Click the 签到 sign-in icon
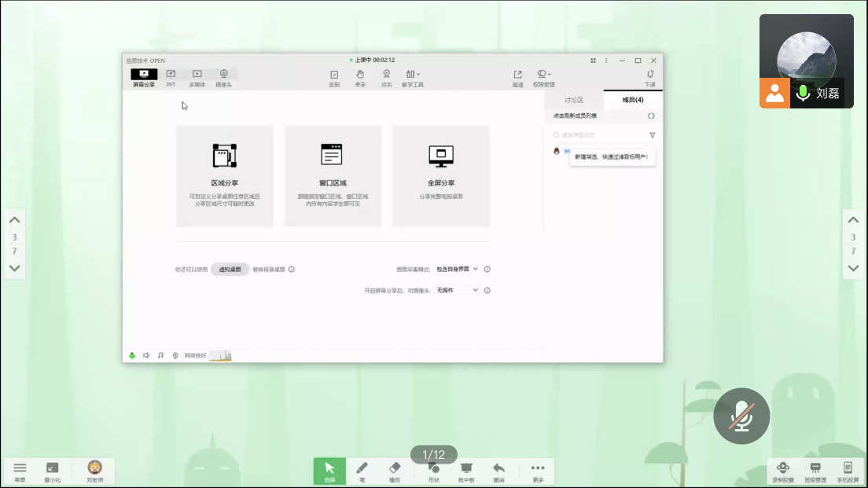The image size is (868, 488). (334, 78)
